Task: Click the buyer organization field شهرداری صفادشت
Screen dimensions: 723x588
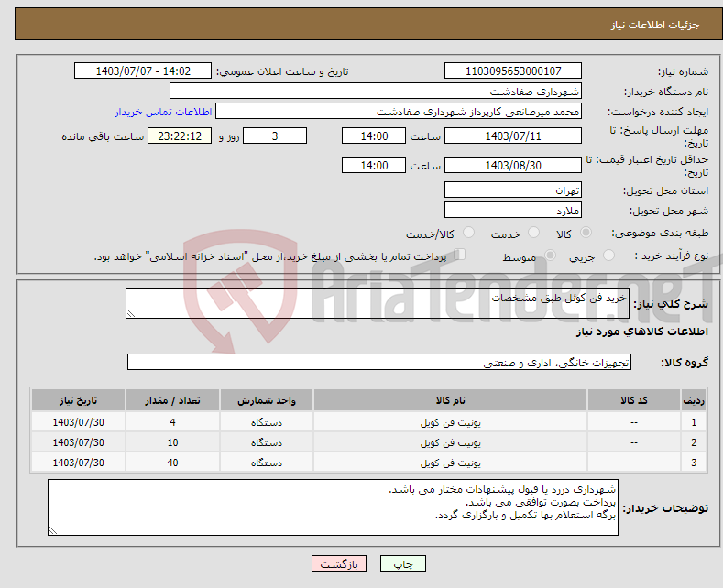Action: pos(376,92)
